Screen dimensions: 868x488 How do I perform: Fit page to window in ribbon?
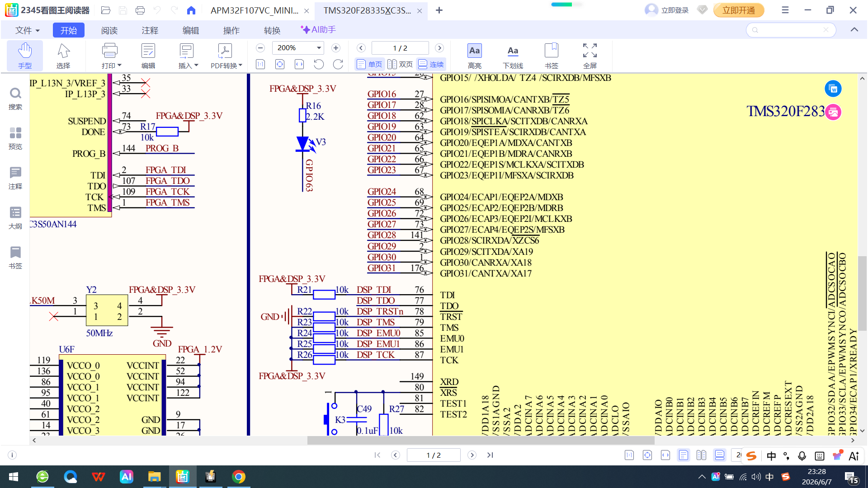click(x=280, y=64)
